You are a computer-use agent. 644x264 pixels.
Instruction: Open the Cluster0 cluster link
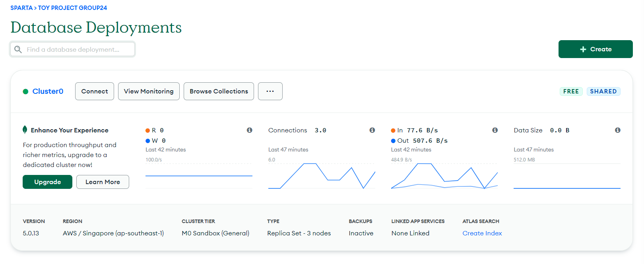pos(48,91)
